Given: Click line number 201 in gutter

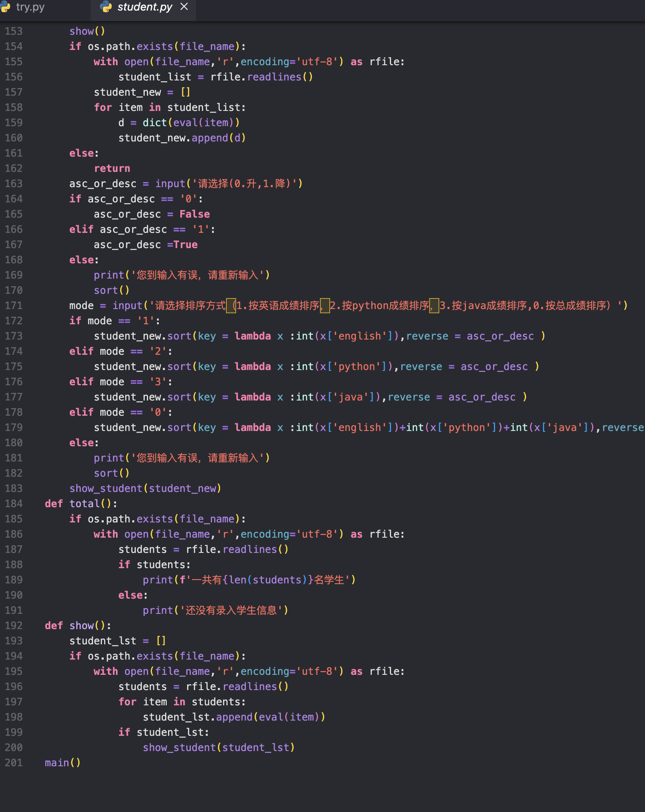Looking at the screenshot, I should [14, 763].
